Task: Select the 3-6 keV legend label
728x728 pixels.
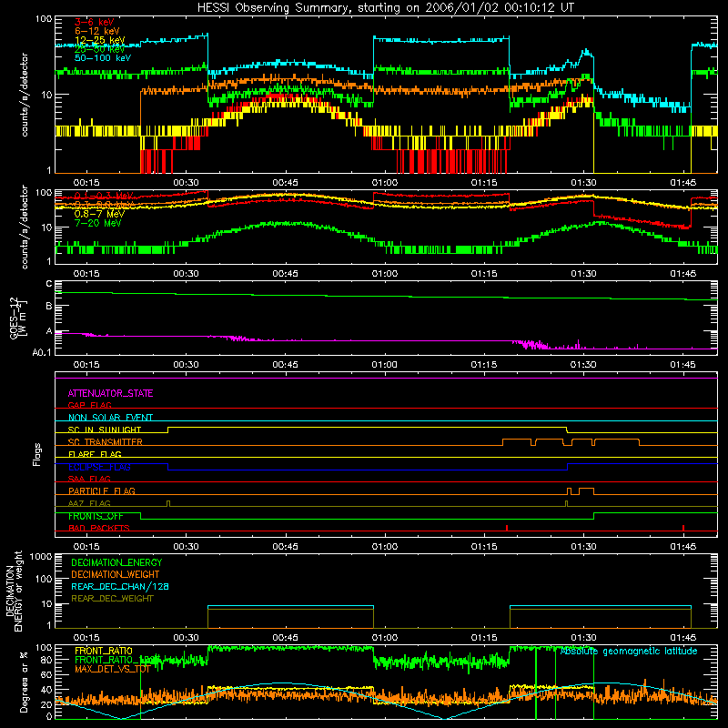Action: [x=94, y=22]
